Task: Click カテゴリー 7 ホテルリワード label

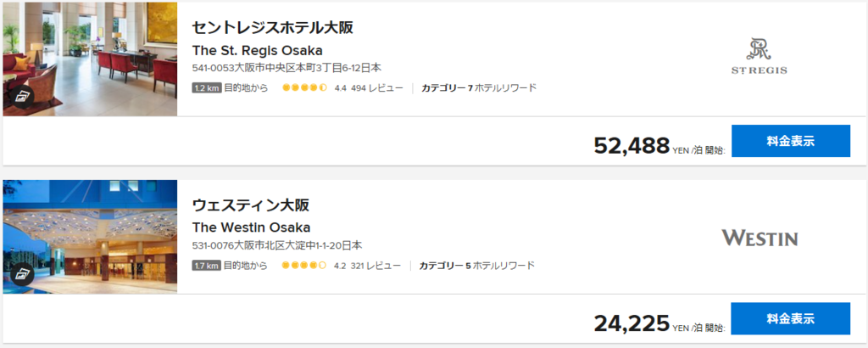Action: [x=479, y=87]
